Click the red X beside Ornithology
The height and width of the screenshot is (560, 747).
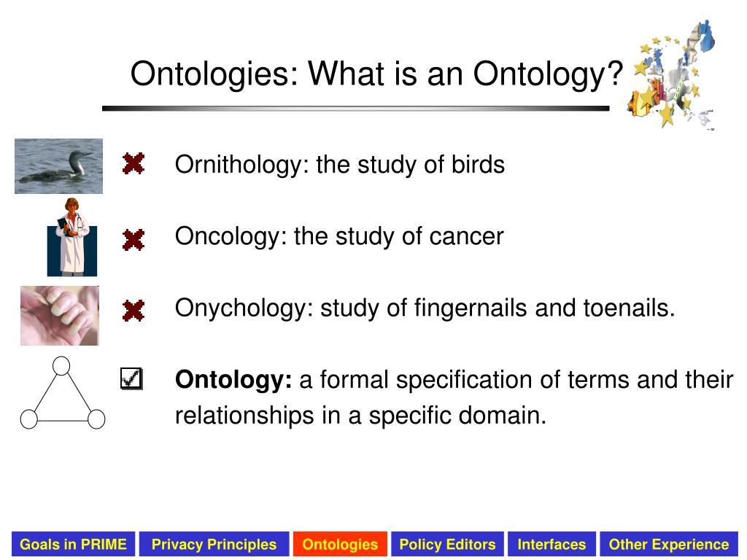point(133,163)
